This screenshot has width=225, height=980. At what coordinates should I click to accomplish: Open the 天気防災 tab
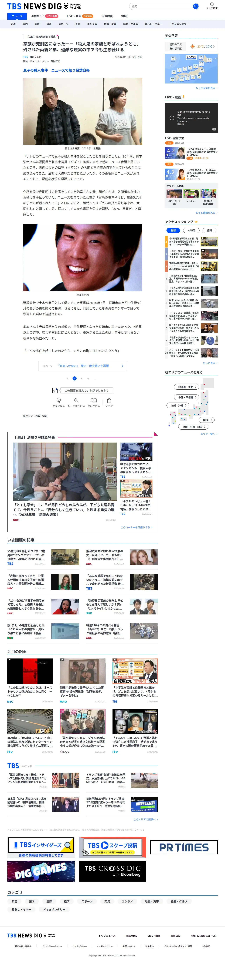107,16
